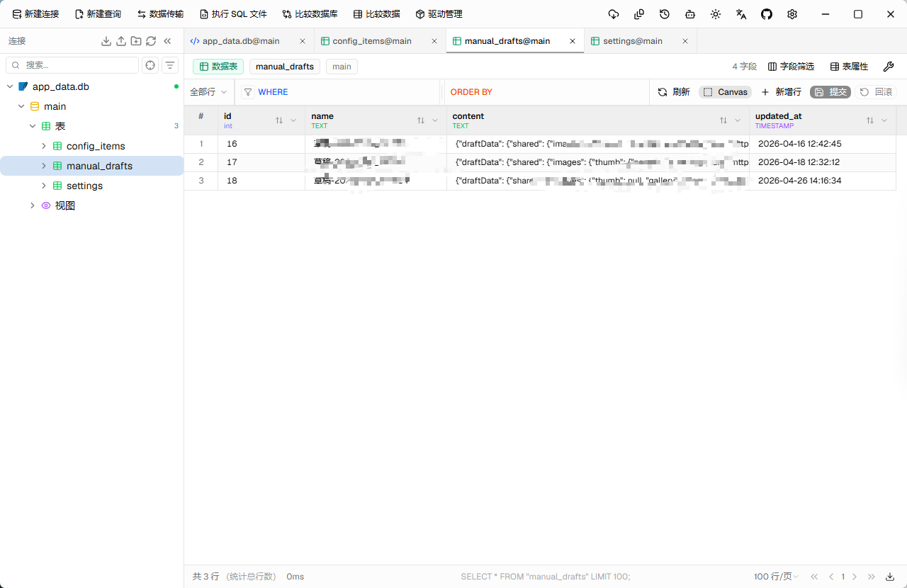Open 新建查询 from the toolbar
Viewport: 907px width, 588px height.
(x=98, y=14)
